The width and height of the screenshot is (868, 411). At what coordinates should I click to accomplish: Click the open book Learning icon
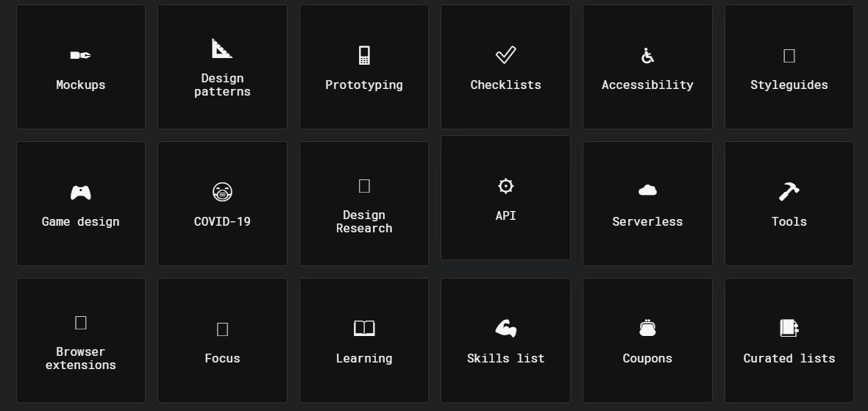point(364,329)
